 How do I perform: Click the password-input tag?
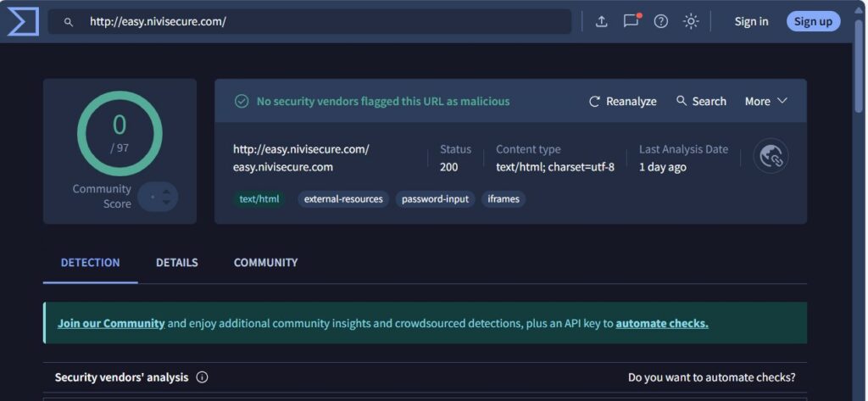(x=435, y=199)
